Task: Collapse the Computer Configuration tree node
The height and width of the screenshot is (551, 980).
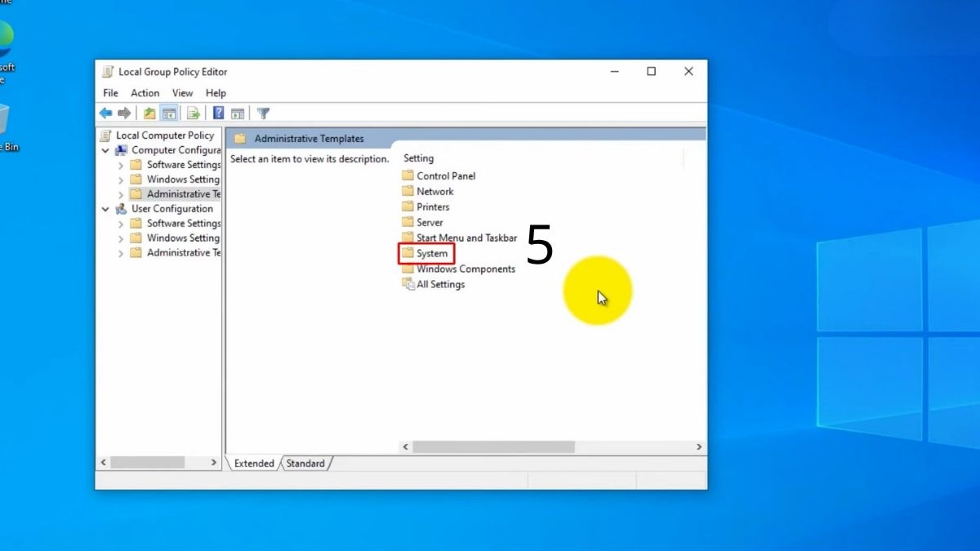Action: coord(105,150)
